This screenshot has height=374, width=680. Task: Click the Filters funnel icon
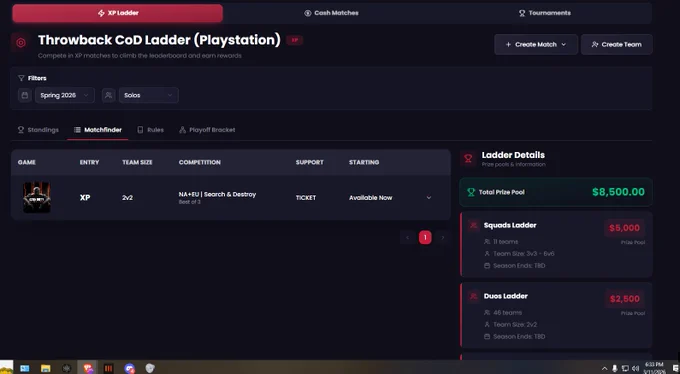(x=21, y=78)
